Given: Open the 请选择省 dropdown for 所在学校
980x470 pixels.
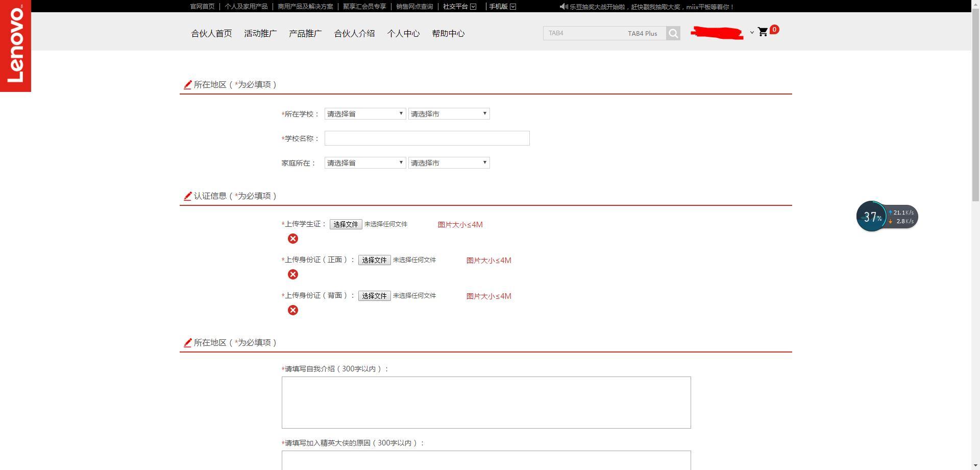Looking at the screenshot, I should 364,113.
